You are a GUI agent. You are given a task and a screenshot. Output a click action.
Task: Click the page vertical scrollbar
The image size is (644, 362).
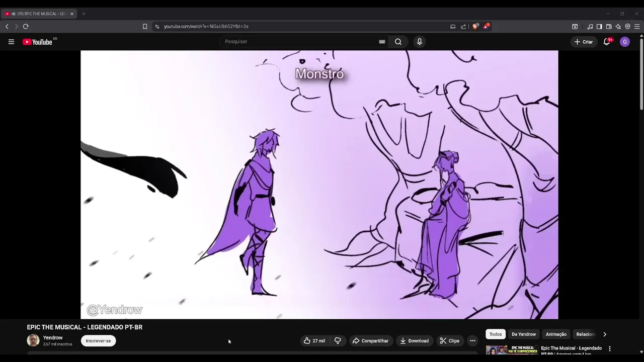641,75
